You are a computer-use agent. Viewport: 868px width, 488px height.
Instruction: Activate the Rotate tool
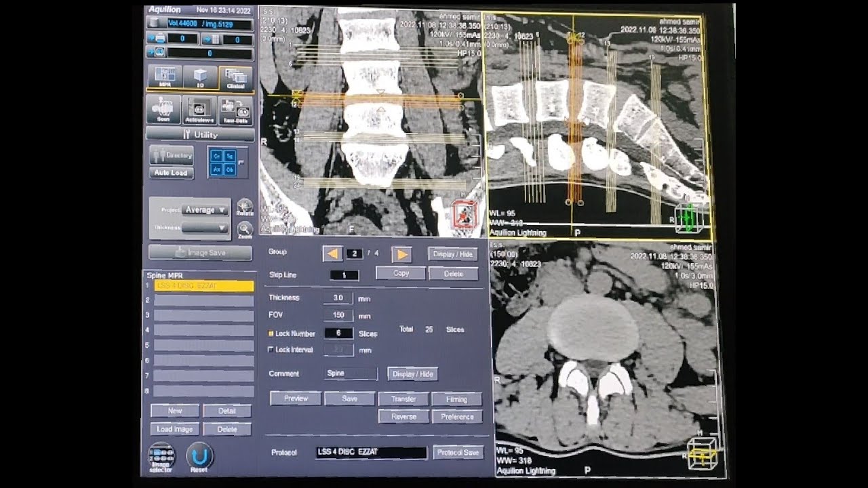(x=245, y=208)
